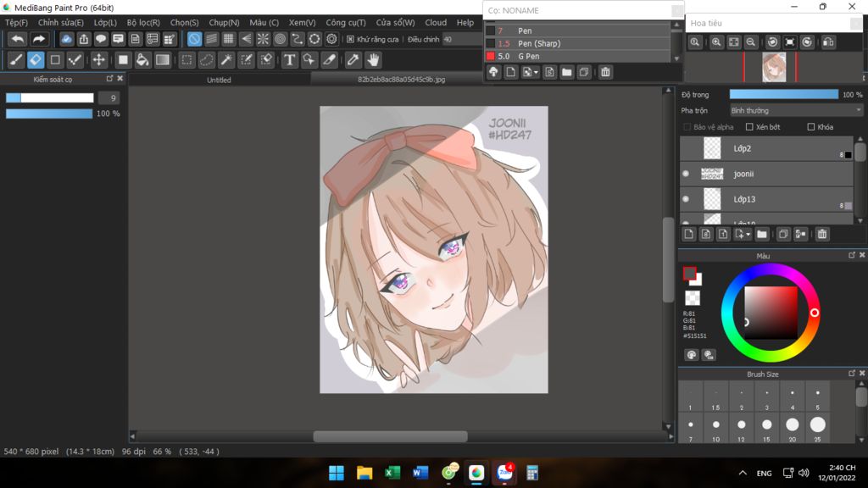868x488 pixels.
Task: Select the Magic Wand tool
Action: click(226, 60)
